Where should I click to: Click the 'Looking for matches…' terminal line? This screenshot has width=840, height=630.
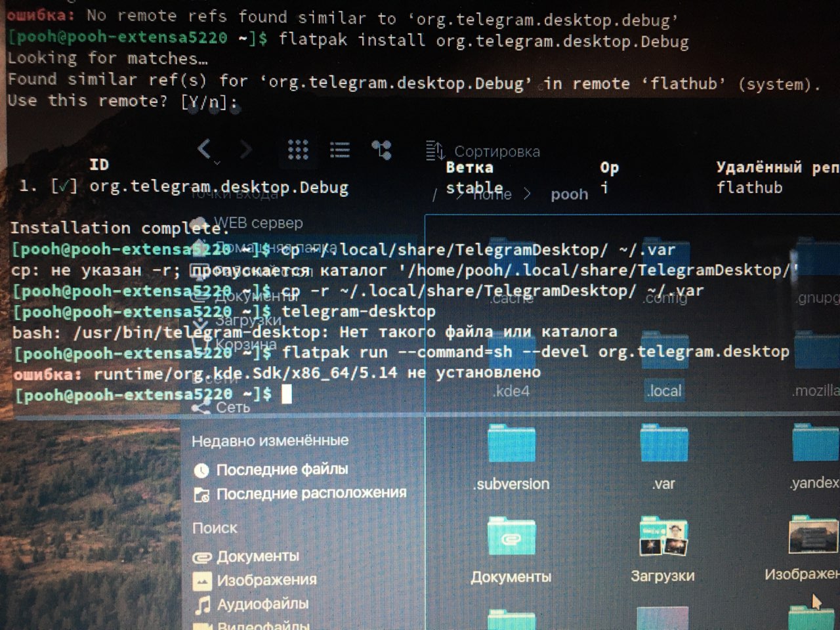[x=108, y=58]
